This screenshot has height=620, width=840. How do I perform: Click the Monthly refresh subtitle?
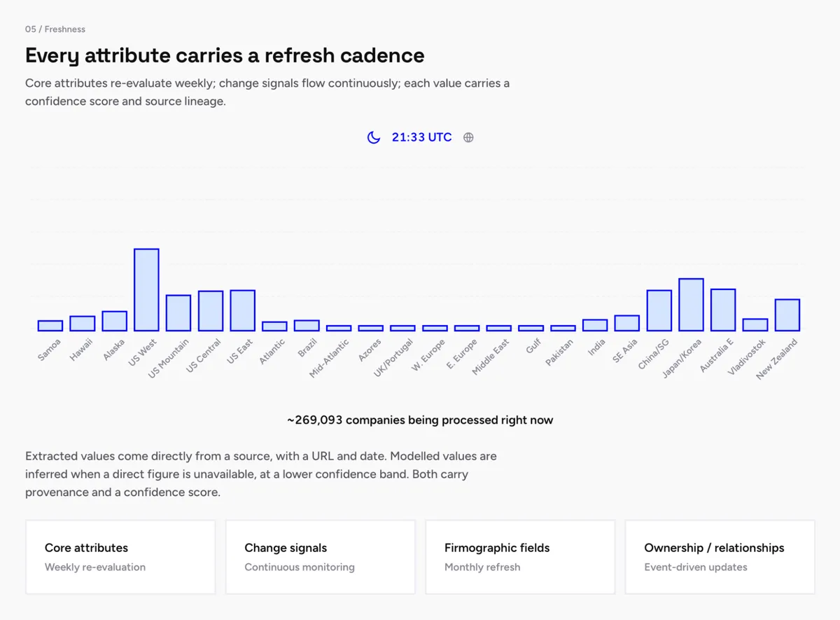482,567
